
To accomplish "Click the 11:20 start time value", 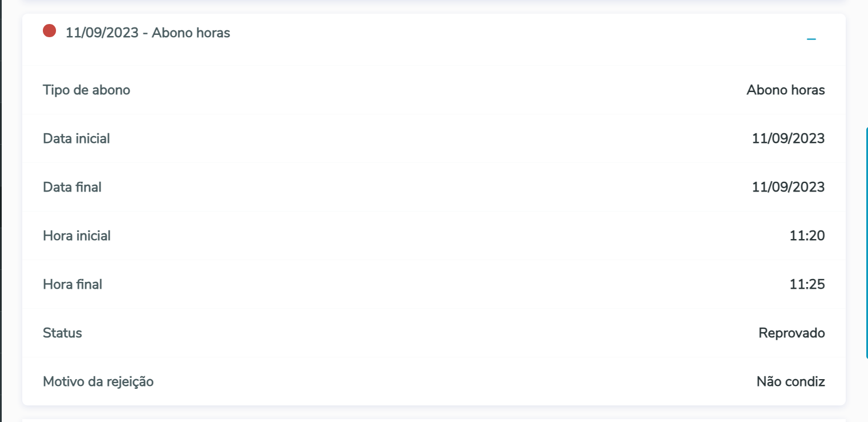I will pyautogui.click(x=807, y=236).
